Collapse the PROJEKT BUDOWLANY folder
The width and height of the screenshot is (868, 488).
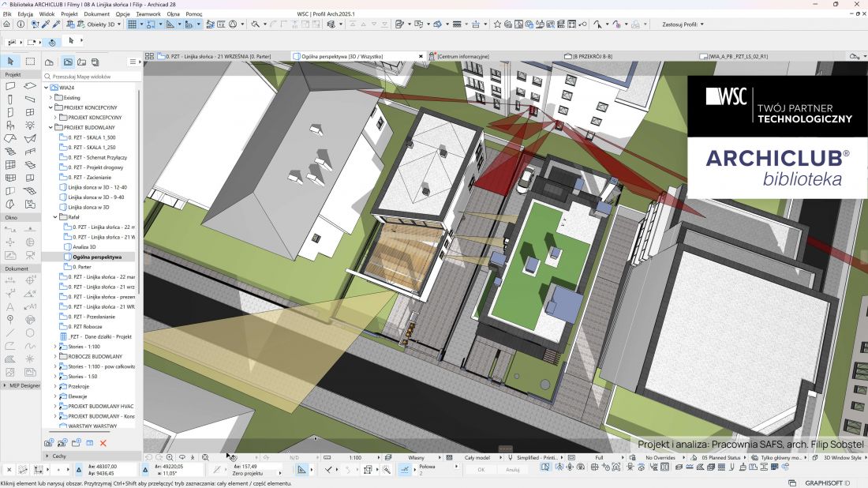coord(51,127)
